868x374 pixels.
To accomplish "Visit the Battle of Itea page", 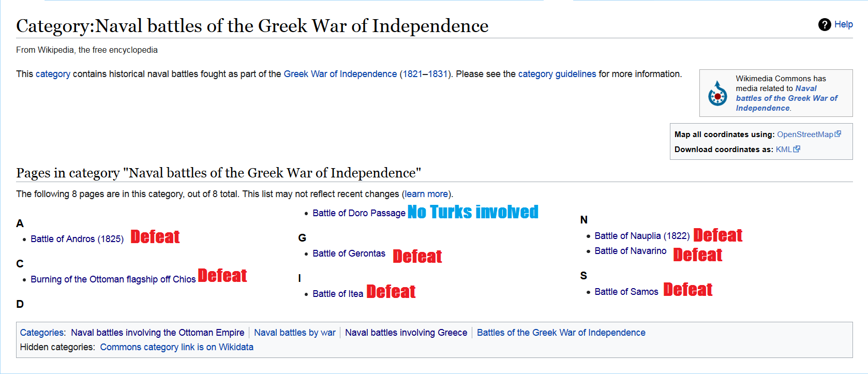I will 338,294.
